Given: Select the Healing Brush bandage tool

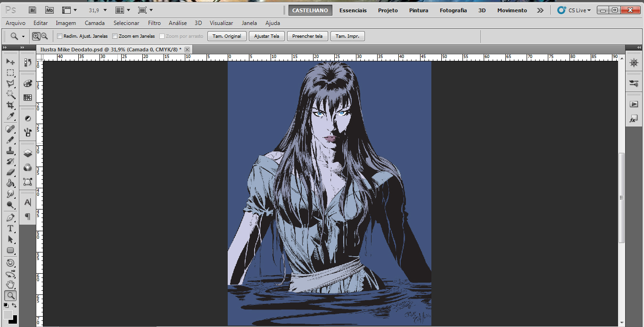Looking at the screenshot, I should [x=10, y=129].
